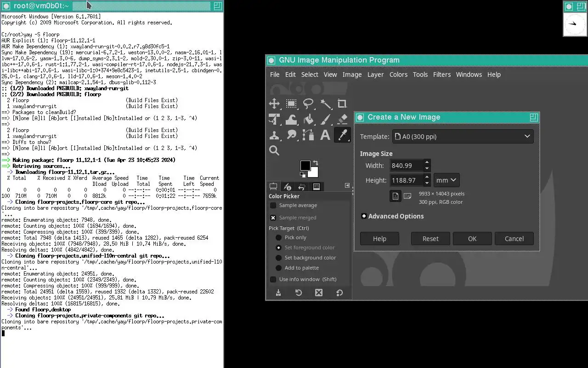Confirm new image with OK button

pyautogui.click(x=472, y=239)
